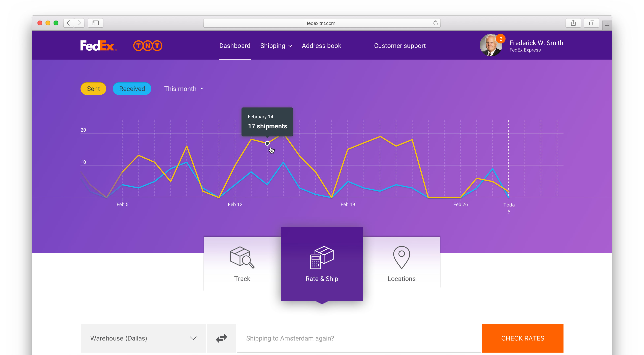The width and height of the screenshot is (644, 355).
Task: Expand the Shipping navigation menu
Action: tap(276, 45)
